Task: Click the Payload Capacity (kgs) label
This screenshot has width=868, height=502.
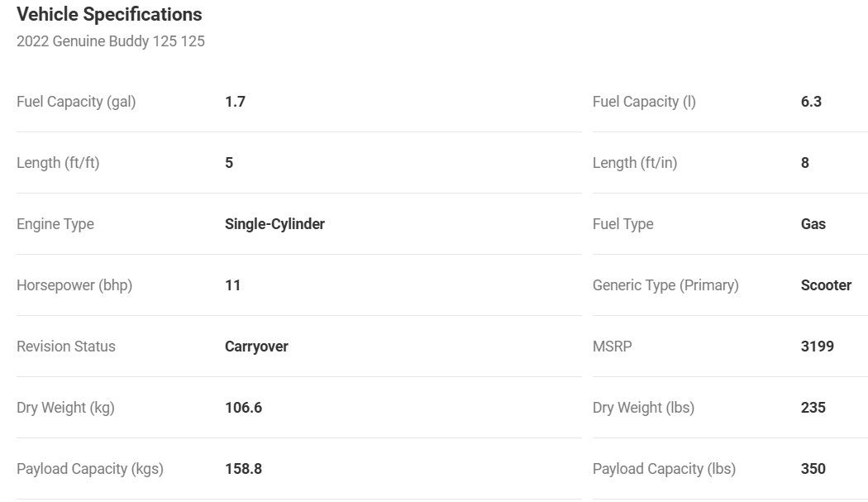Action: click(89, 469)
